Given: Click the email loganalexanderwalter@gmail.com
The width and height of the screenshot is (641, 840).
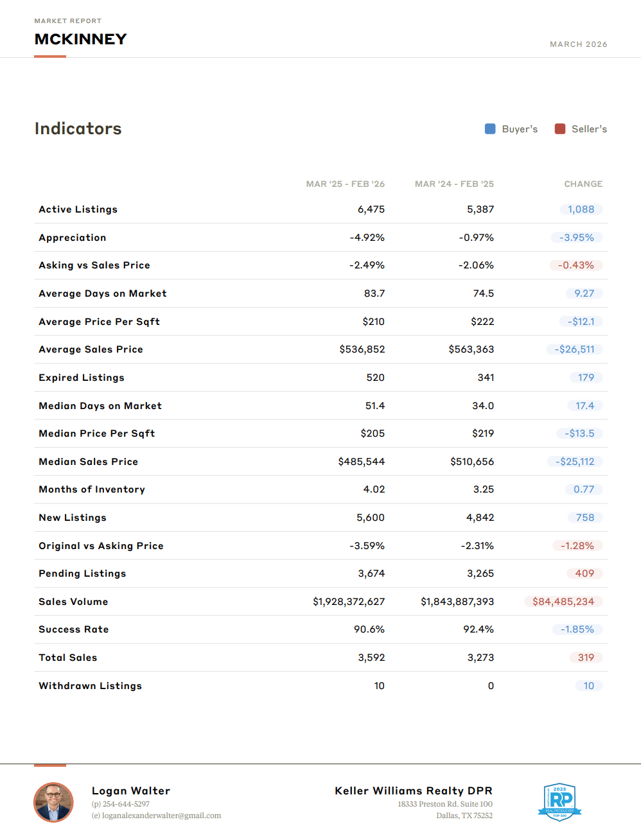Looking at the screenshot, I should click(x=161, y=816).
